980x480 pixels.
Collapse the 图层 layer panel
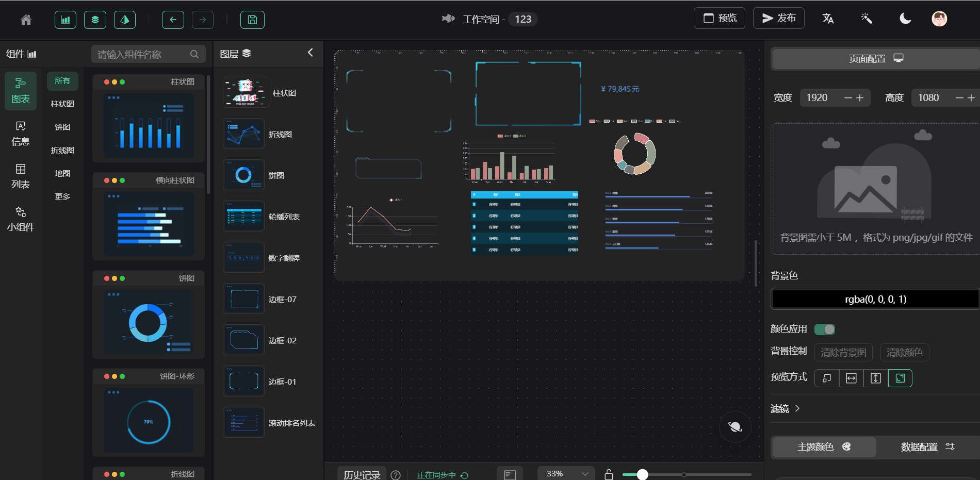point(310,53)
